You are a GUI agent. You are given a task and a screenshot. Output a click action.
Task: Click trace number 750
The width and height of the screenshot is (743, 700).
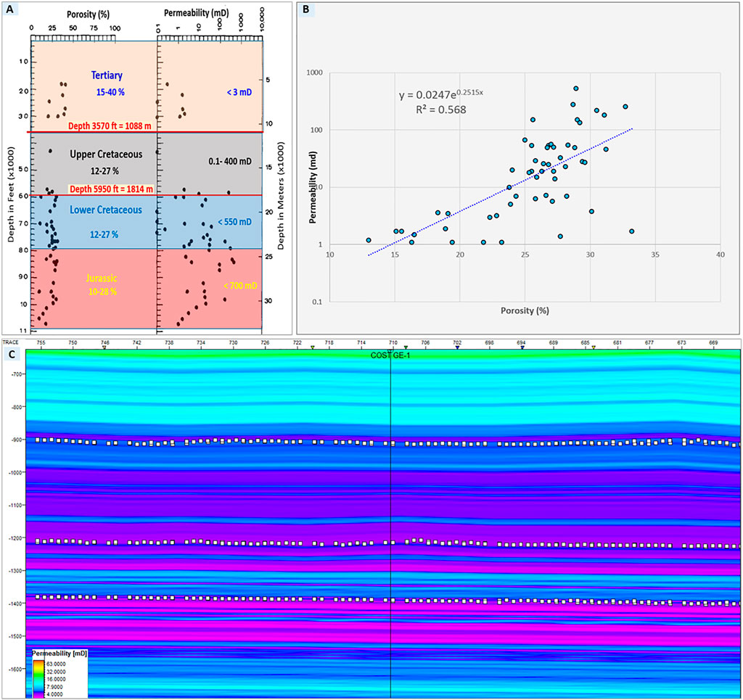pyautogui.click(x=73, y=342)
